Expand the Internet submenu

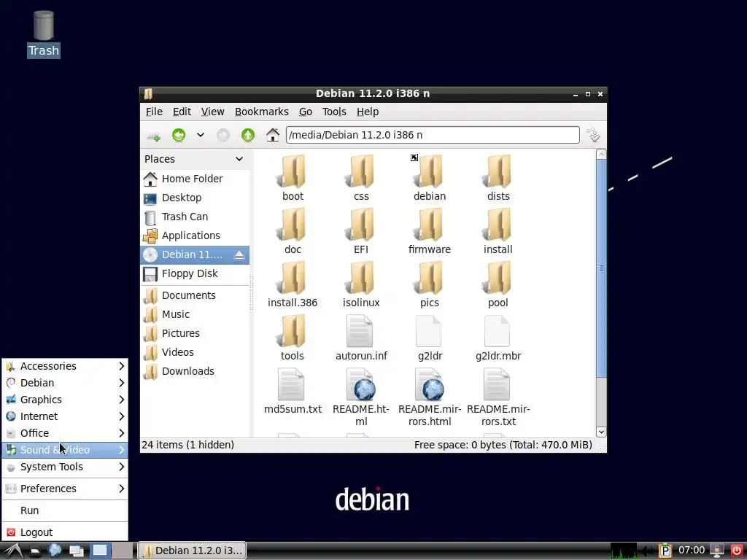point(65,416)
